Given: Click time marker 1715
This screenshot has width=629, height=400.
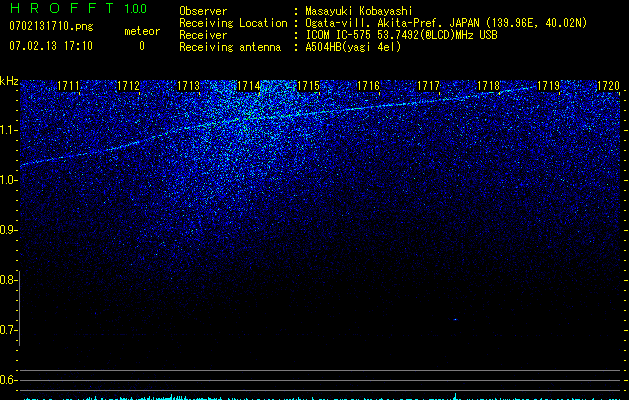Looking at the screenshot, I should 308,86.
